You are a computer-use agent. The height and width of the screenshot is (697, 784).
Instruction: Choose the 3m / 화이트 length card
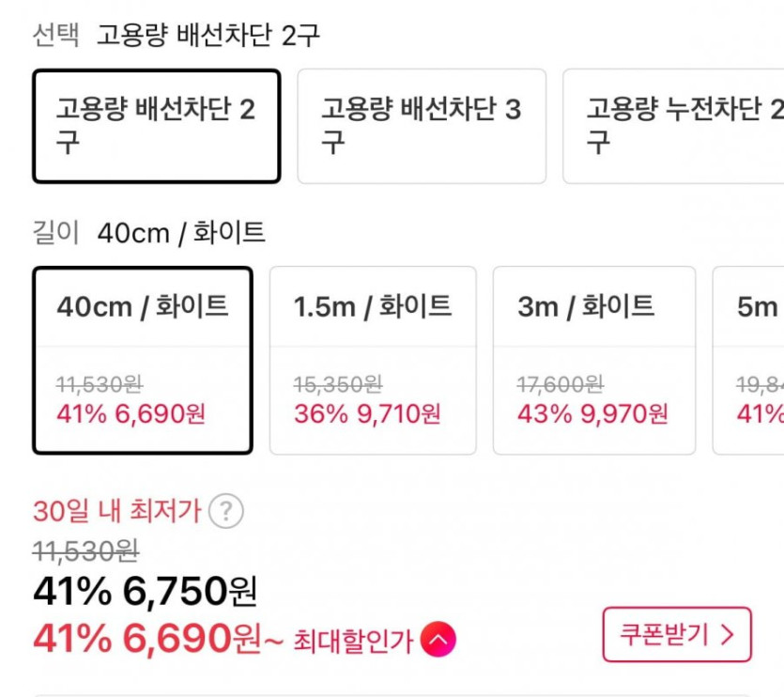pos(594,361)
